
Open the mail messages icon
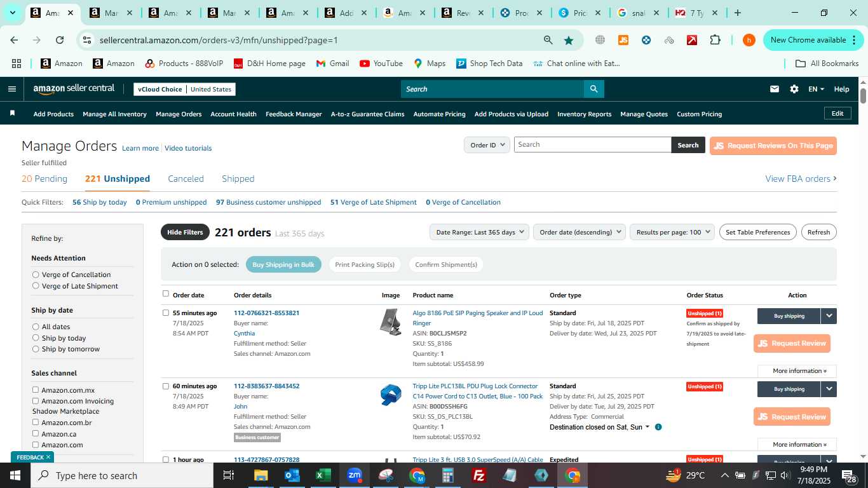(774, 89)
